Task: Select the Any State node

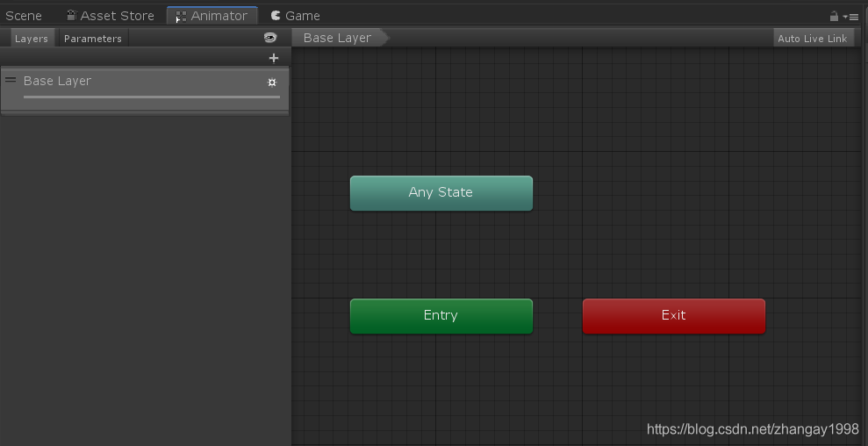Action: [x=441, y=193]
